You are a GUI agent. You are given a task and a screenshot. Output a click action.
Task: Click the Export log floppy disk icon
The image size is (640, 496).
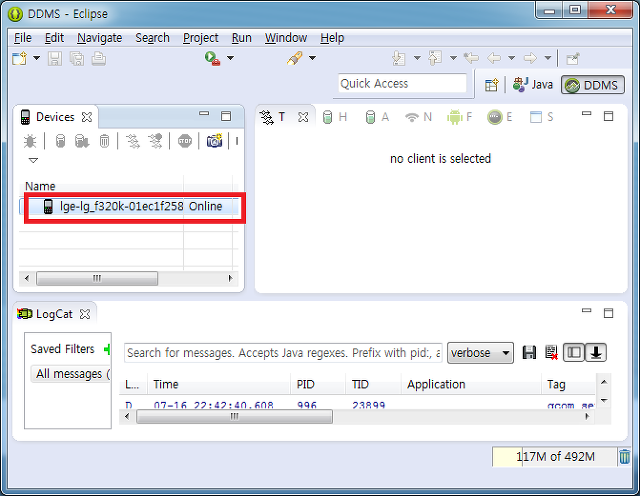click(x=529, y=353)
